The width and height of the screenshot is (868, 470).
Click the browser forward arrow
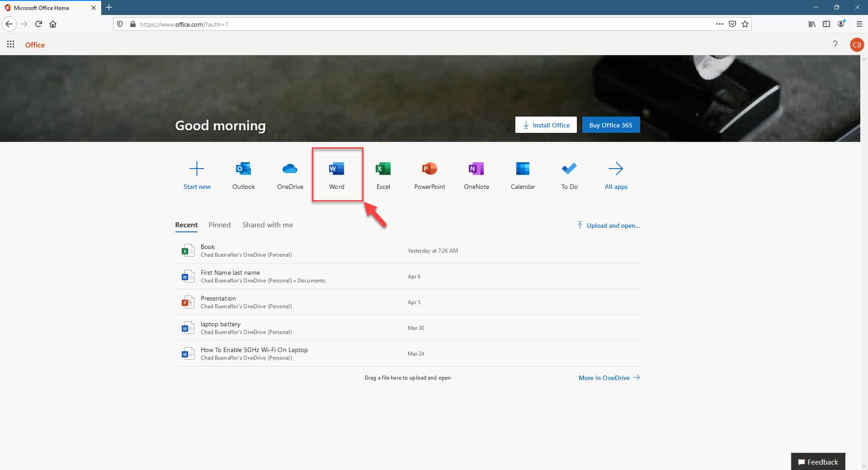(24, 24)
